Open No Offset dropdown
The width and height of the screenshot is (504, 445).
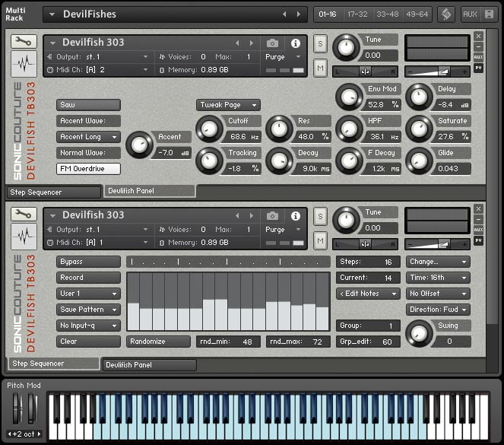coord(438,294)
